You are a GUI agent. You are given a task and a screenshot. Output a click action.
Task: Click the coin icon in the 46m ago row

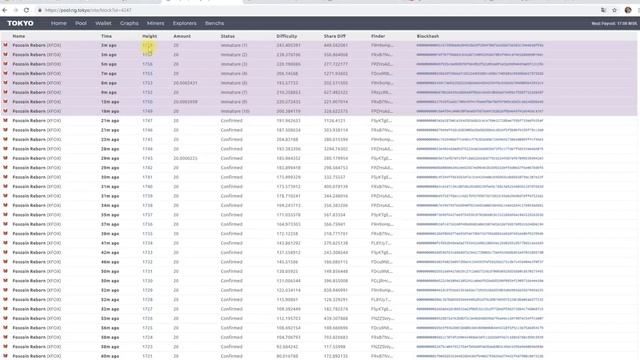(5, 262)
